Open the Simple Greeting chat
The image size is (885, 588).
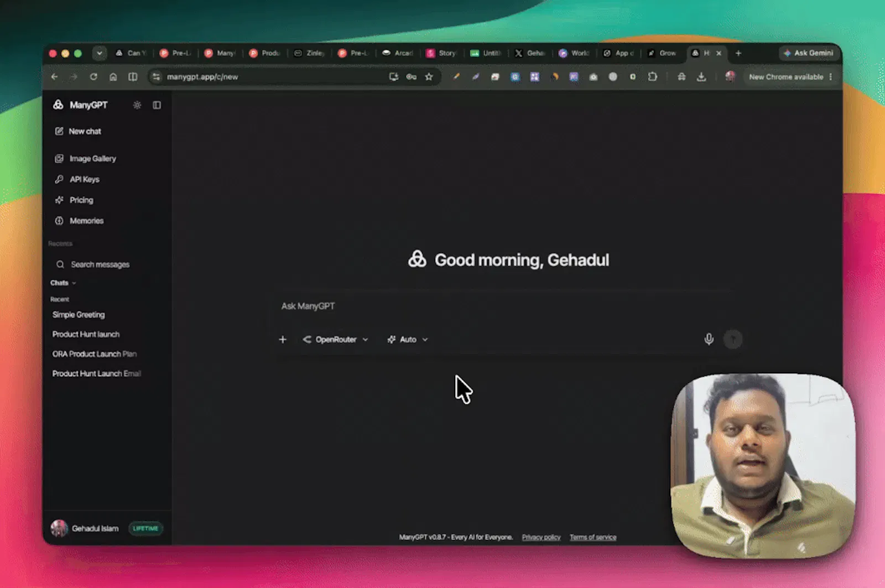pos(79,315)
